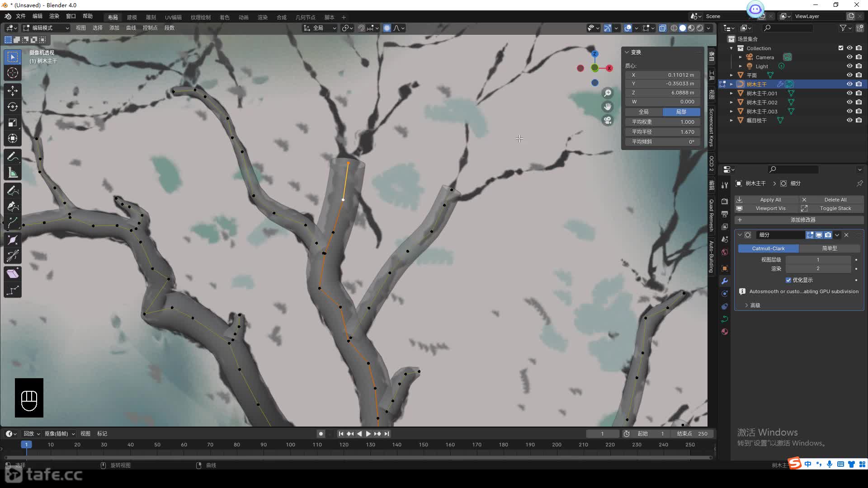The height and width of the screenshot is (488, 868).
Task: Select the Shear tool
Action: click(x=13, y=274)
